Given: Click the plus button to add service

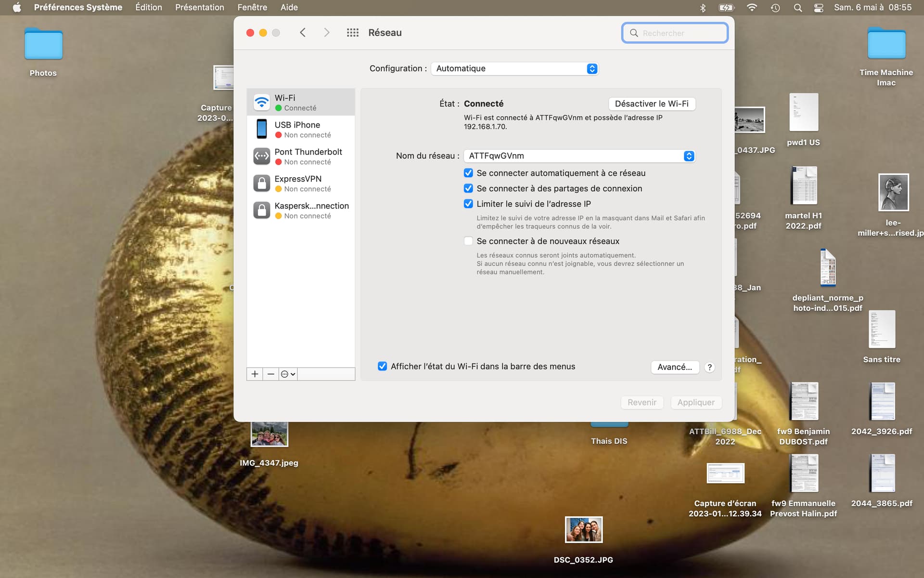Looking at the screenshot, I should pyautogui.click(x=255, y=374).
